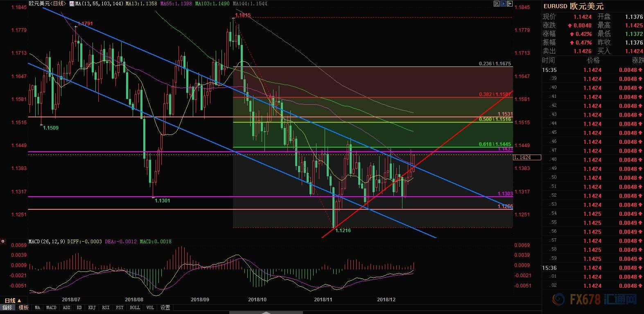Click the 1.1509 low price label
Image resolution: width=644 pixels, height=314 pixels.
(51, 128)
